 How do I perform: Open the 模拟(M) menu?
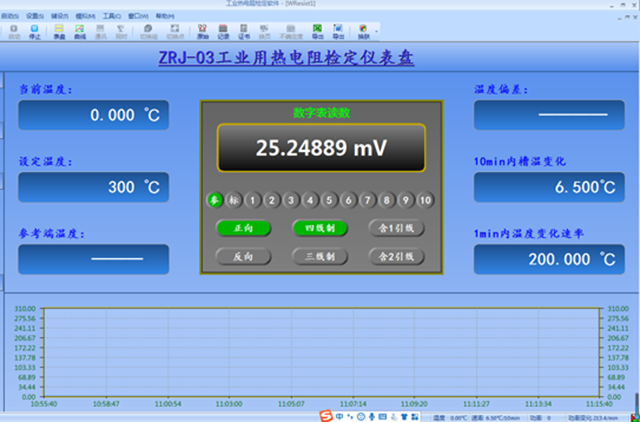pyautogui.click(x=85, y=16)
